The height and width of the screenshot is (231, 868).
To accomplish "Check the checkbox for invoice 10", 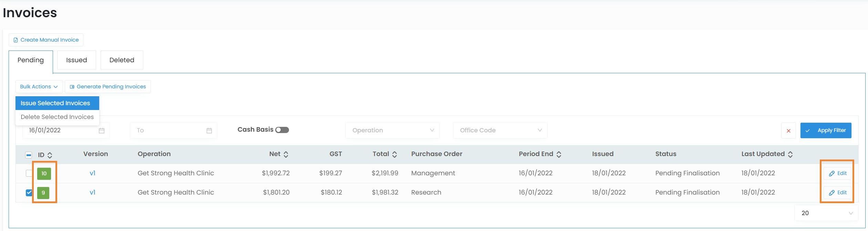I will 29,173.
